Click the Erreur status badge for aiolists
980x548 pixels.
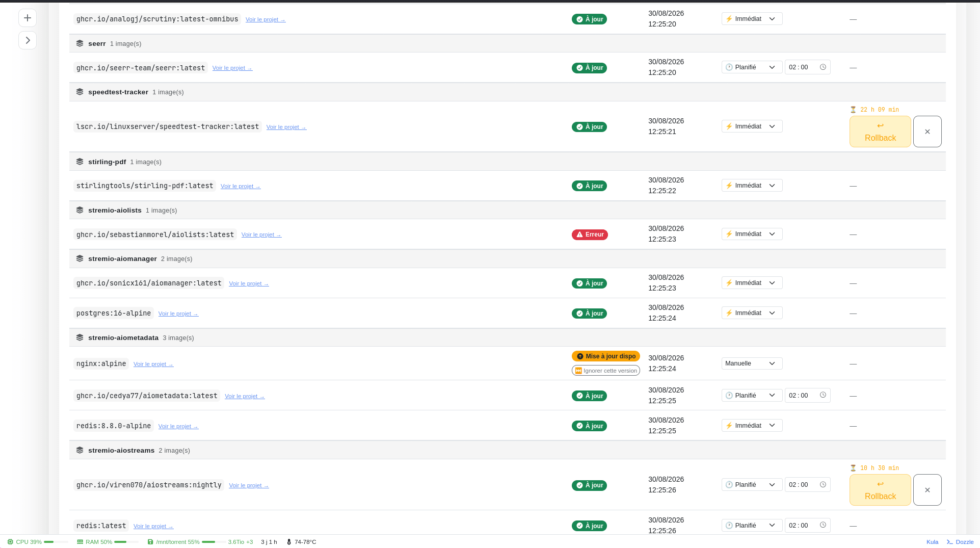[590, 234]
